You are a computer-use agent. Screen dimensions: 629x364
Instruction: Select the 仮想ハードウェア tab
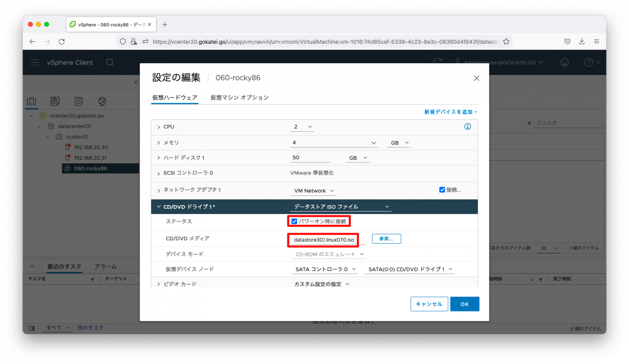[175, 97]
